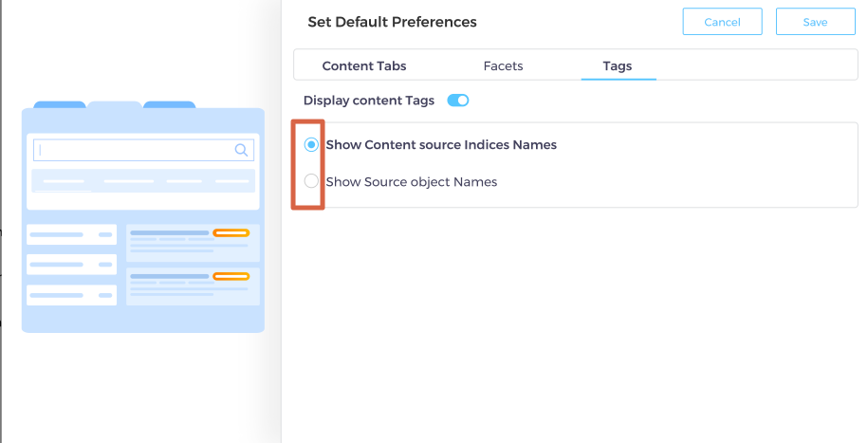Click the left blue tab of the preview illustration
This screenshot has width=868, height=443.
point(59,105)
